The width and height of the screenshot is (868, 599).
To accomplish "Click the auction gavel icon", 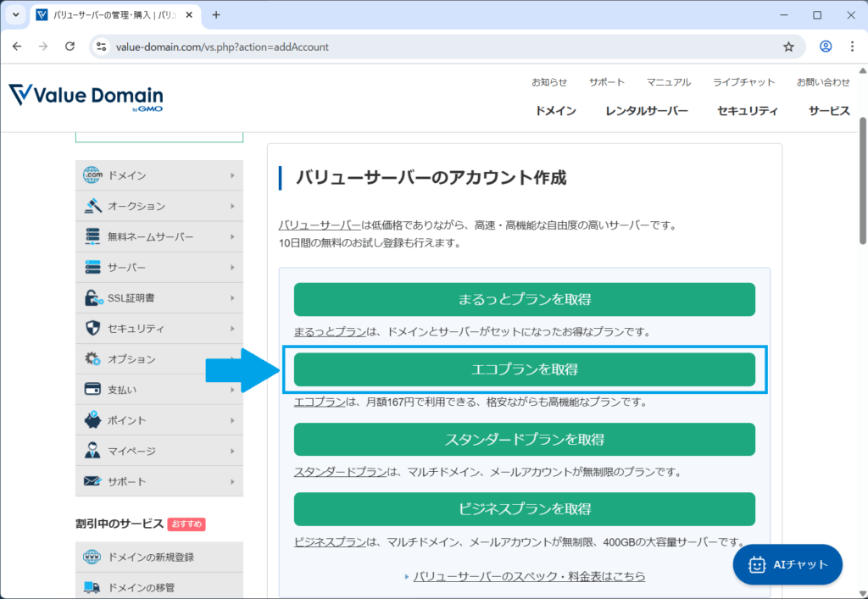I will click(x=92, y=206).
